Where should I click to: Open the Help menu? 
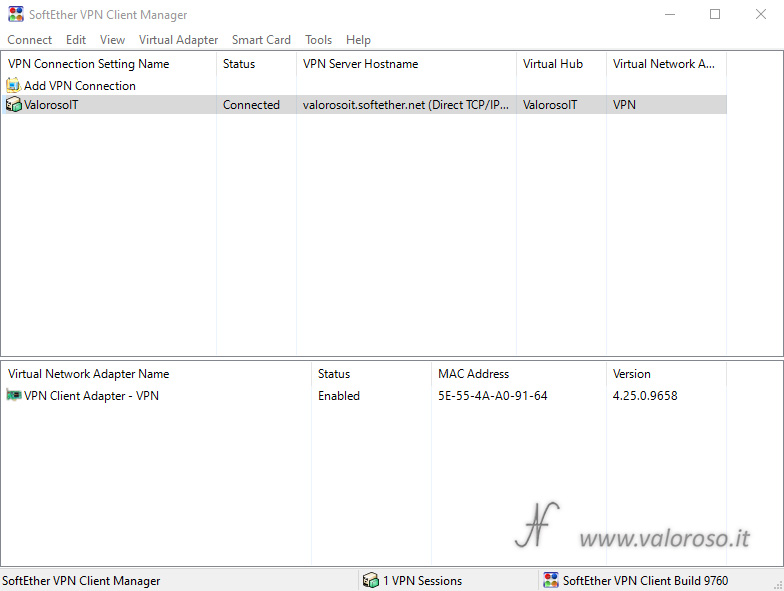(358, 40)
